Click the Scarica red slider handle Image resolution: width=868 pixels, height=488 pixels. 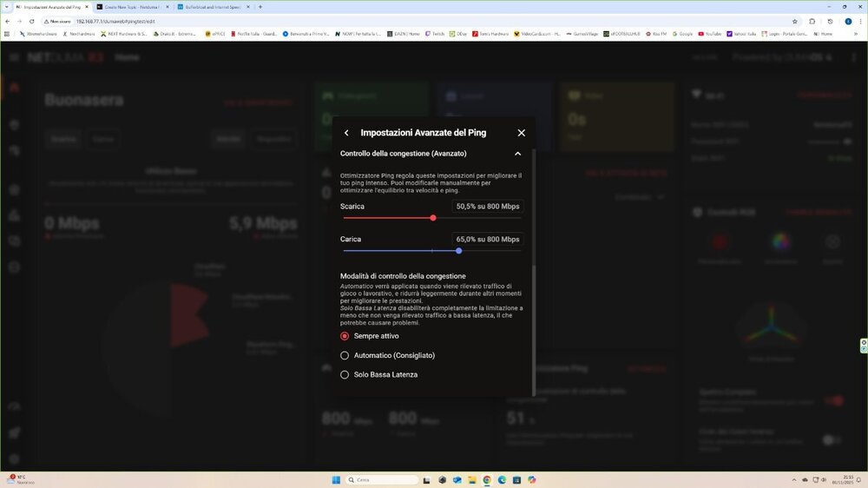[x=433, y=218]
